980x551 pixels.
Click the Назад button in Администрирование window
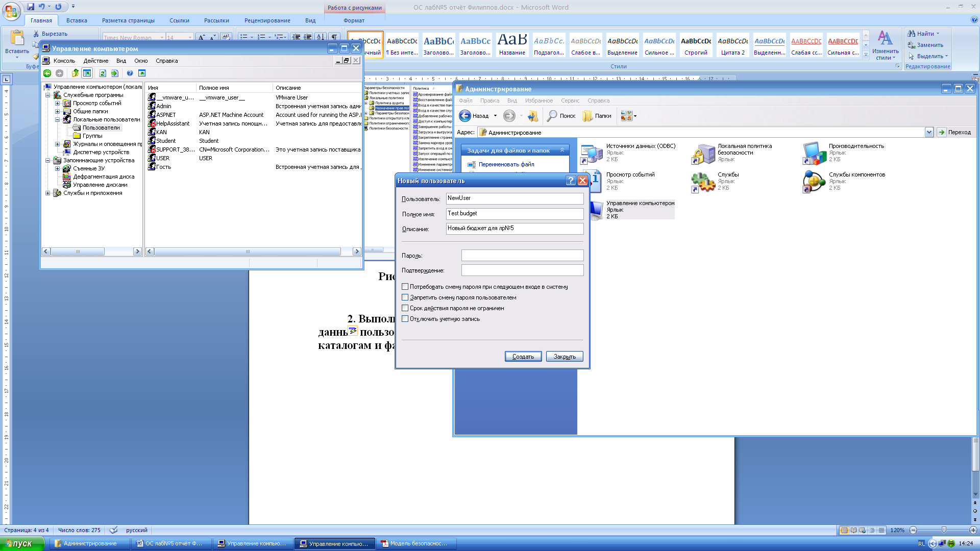477,116
